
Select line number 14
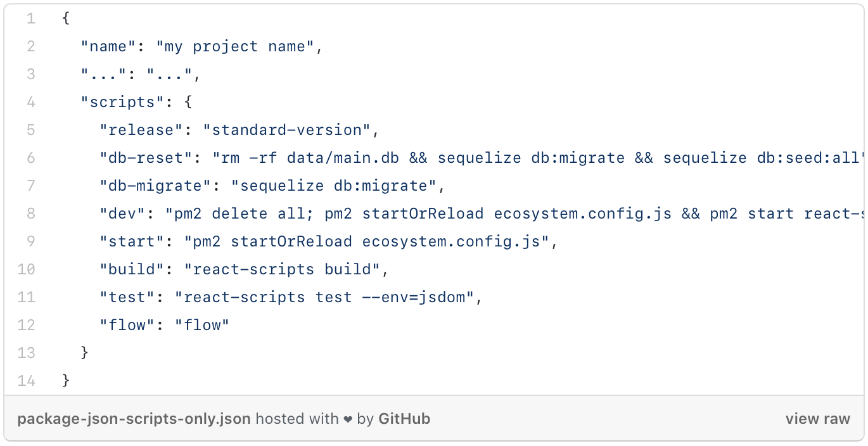(27, 381)
